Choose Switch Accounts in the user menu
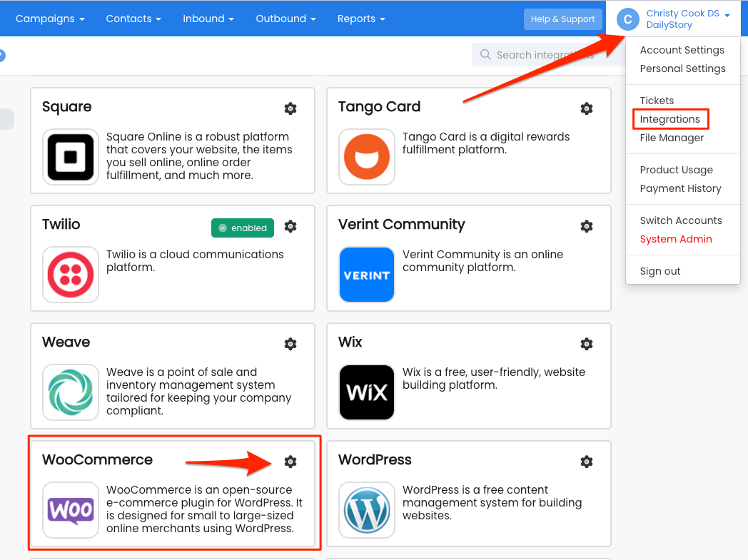The width and height of the screenshot is (748, 560). [681, 220]
